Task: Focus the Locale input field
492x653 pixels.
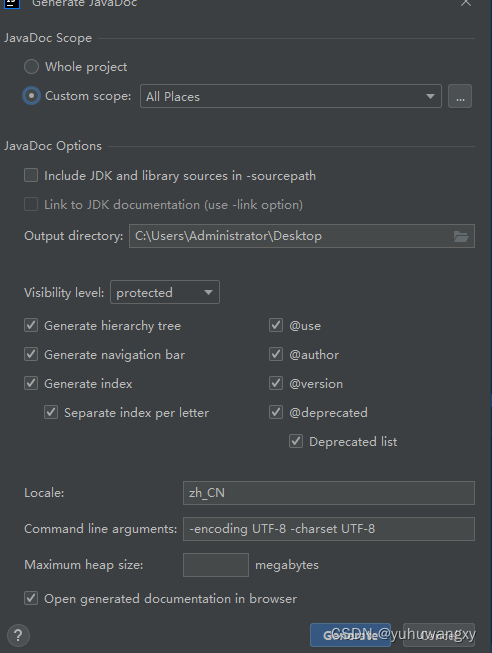Action: coord(329,493)
